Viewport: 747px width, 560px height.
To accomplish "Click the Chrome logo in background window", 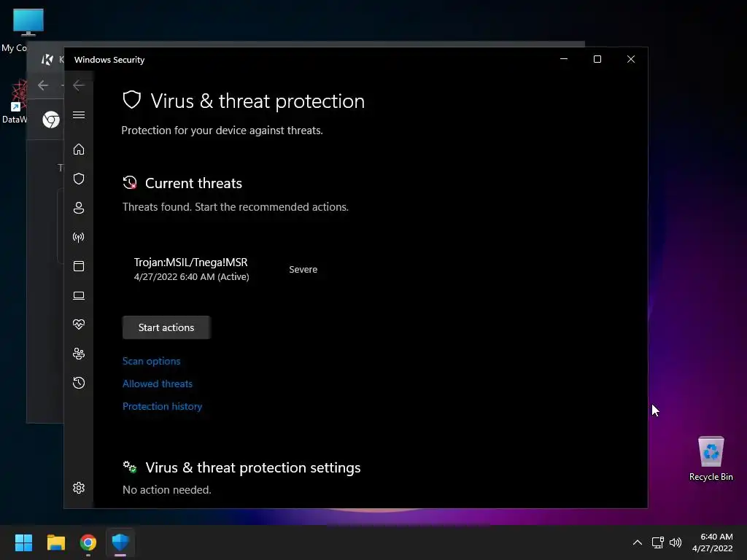I will coord(51,119).
